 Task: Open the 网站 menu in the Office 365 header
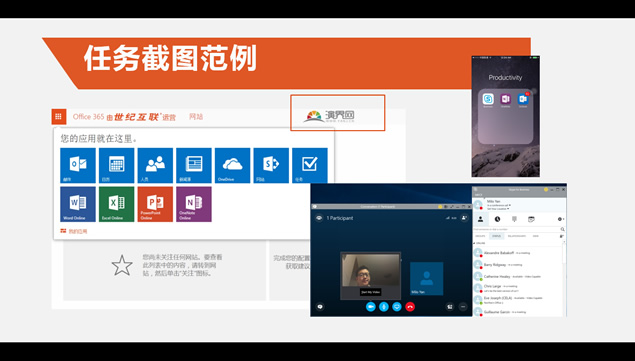pos(196,117)
